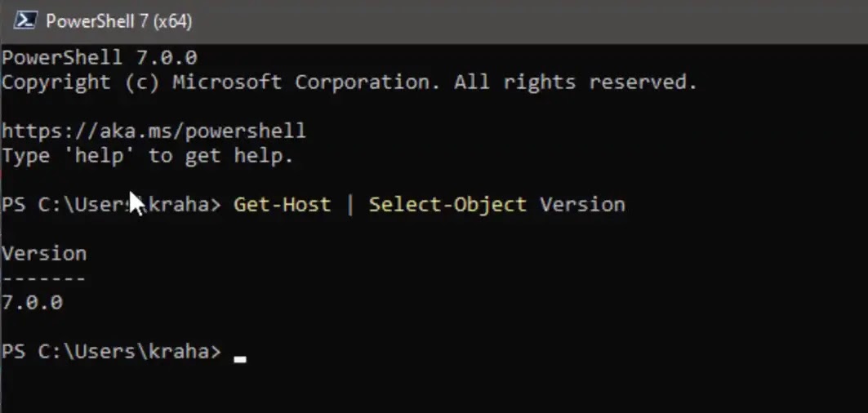This screenshot has height=413, width=868.
Task: Click the "Type 'help' to get help." line
Action: [x=147, y=156]
